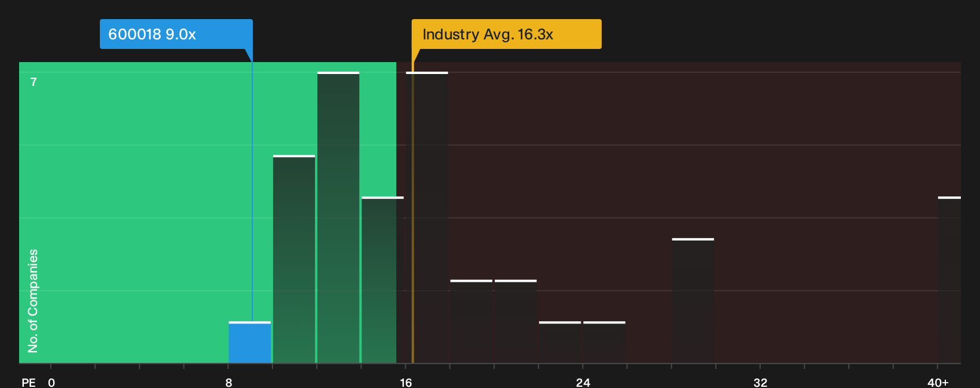Screen dimensions: 980x388
Task: Click the "40+" x-axis label
Action: pyautogui.click(x=938, y=383)
